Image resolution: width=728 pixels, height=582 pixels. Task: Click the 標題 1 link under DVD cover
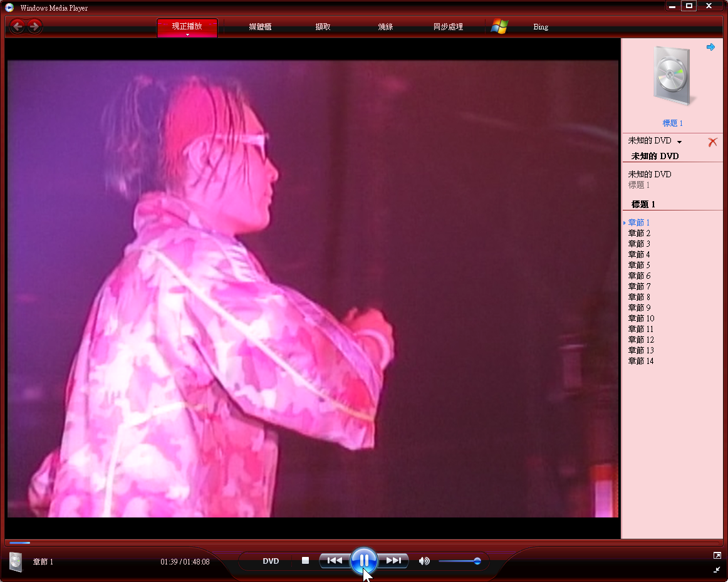pos(672,123)
